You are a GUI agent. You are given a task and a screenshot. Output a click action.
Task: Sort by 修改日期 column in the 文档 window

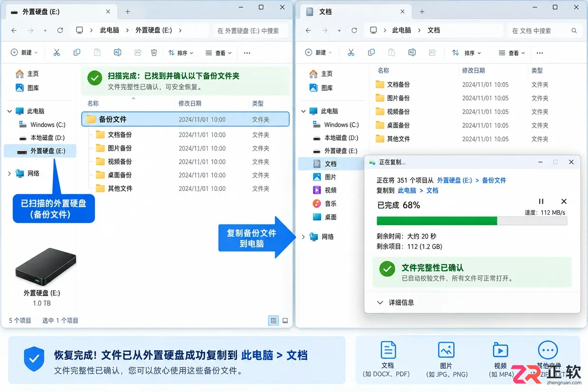pyautogui.click(x=474, y=70)
